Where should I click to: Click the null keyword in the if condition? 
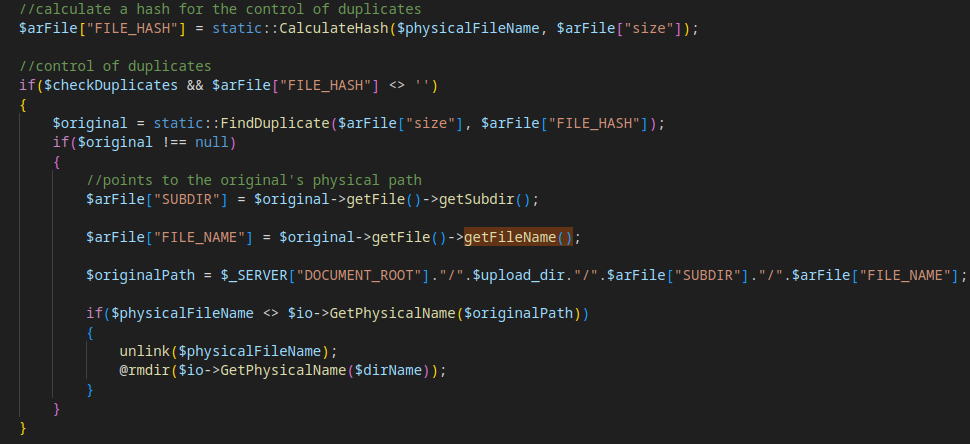click(x=212, y=142)
